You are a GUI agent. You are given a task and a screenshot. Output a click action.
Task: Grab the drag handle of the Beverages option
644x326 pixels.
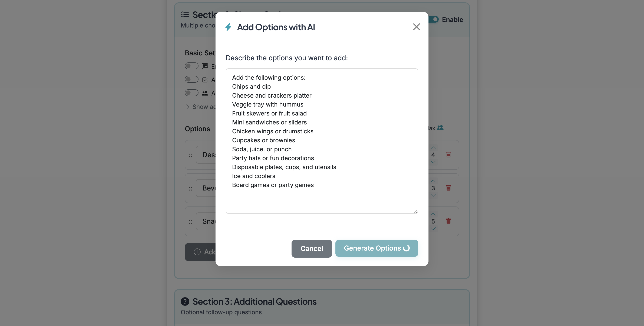click(x=191, y=188)
